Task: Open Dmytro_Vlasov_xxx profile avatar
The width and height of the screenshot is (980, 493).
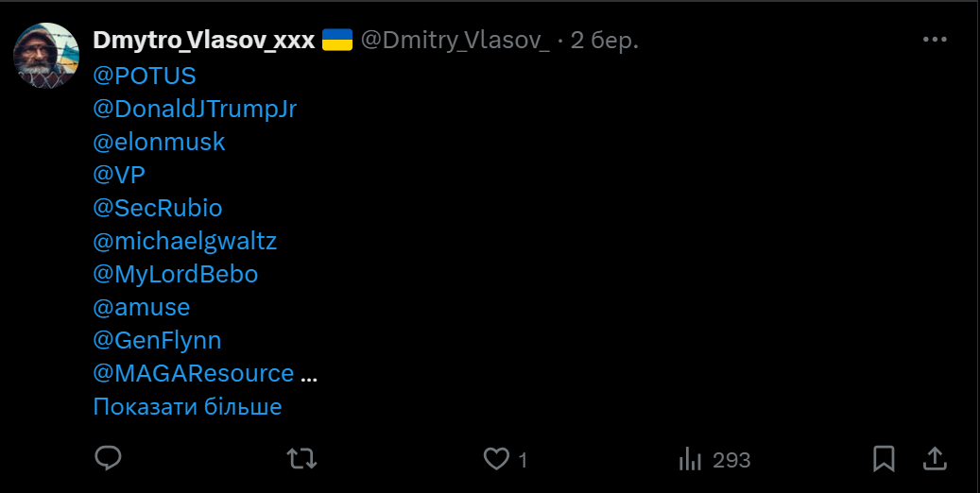Action: [46, 56]
